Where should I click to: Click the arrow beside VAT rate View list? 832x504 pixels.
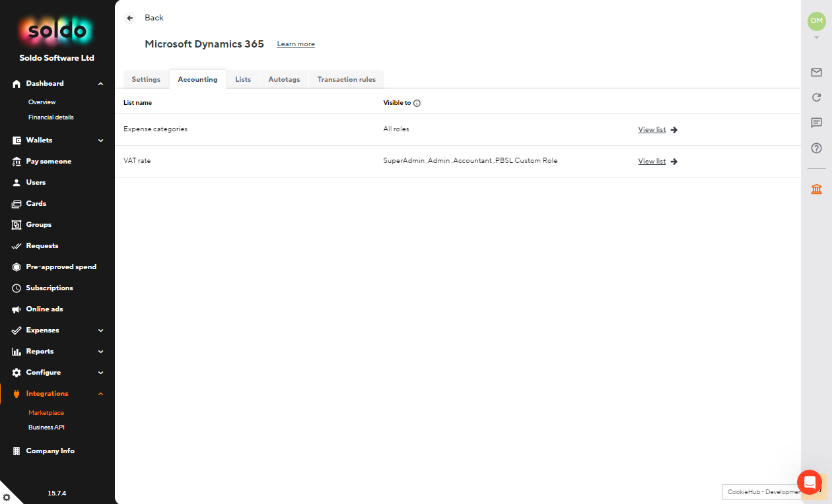674,162
